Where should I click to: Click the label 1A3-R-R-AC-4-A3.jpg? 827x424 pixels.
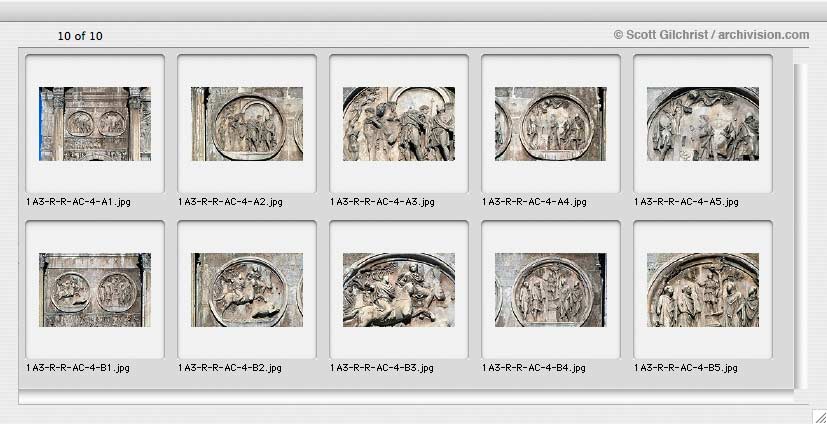coord(382,202)
